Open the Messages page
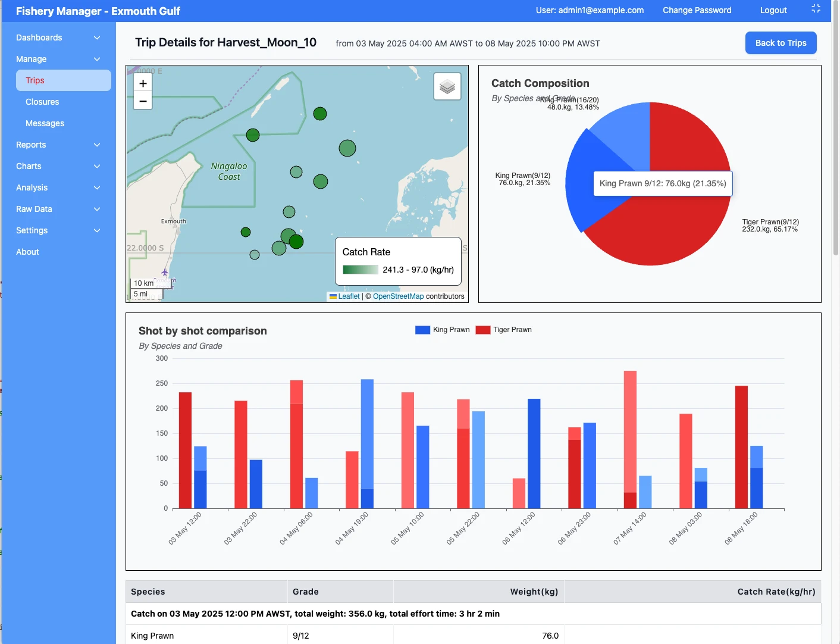840x644 pixels. (x=45, y=123)
